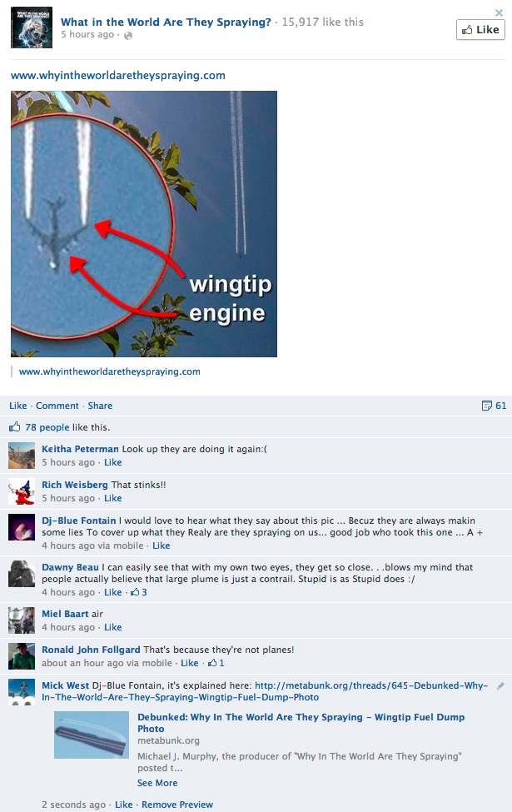
Task: Expand the link preview with See More
Action: (x=157, y=783)
